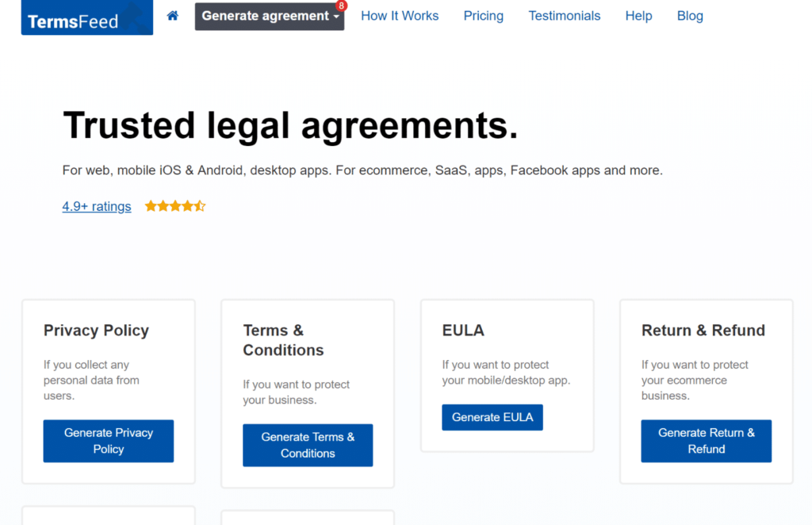This screenshot has height=525, width=812.
Task: Click the red notification badge showing 8
Action: point(341,6)
